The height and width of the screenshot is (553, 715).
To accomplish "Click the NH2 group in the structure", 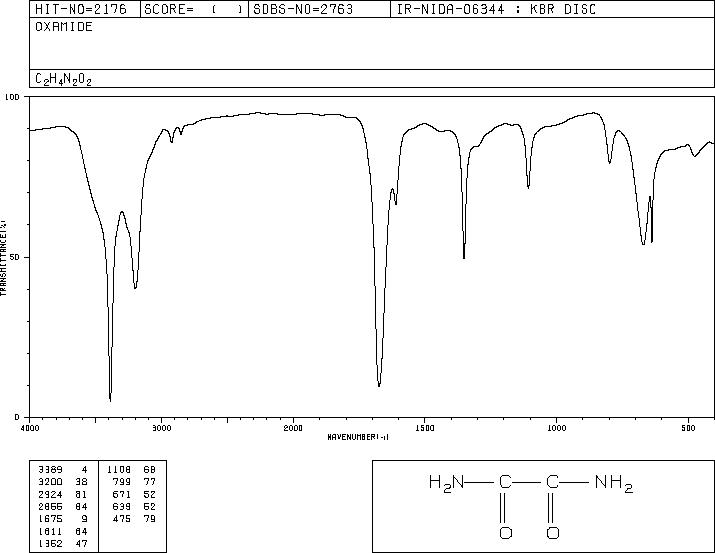I will 614,483.
